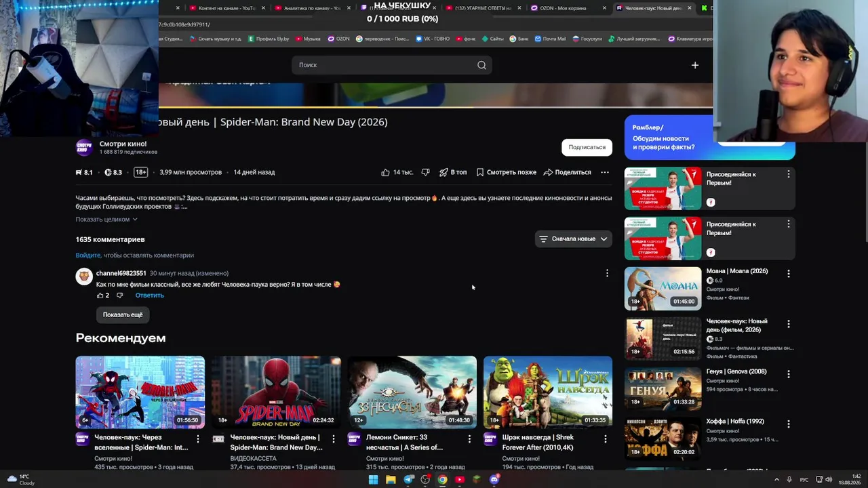Open options for Генуя sidebar video
Viewport: 868px width, 488px height.
pos(788,374)
